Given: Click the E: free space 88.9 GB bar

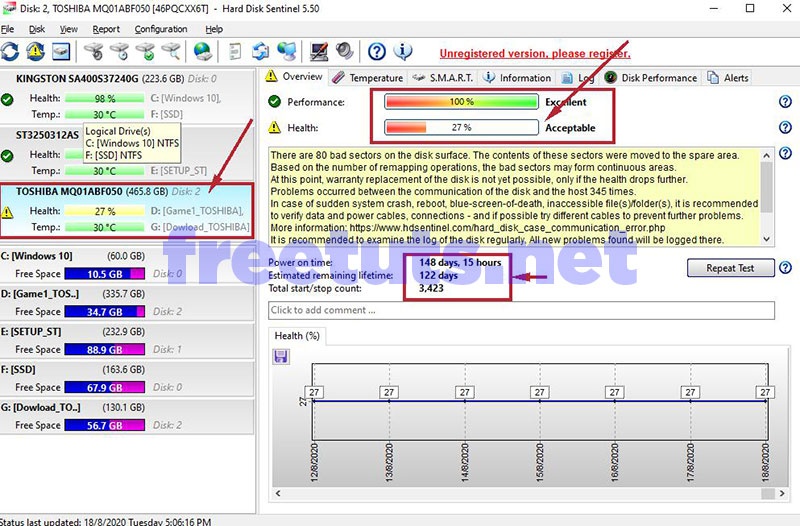Looking at the screenshot, I should [105, 349].
